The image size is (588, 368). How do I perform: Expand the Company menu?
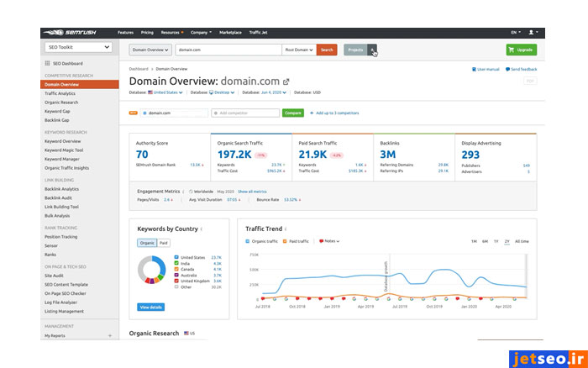[x=201, y=33]
